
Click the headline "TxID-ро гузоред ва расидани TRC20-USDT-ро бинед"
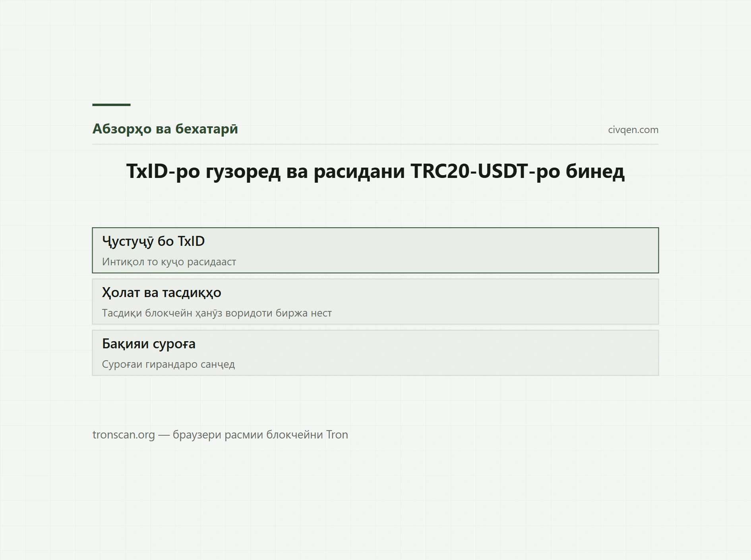(x=375, y=172)
